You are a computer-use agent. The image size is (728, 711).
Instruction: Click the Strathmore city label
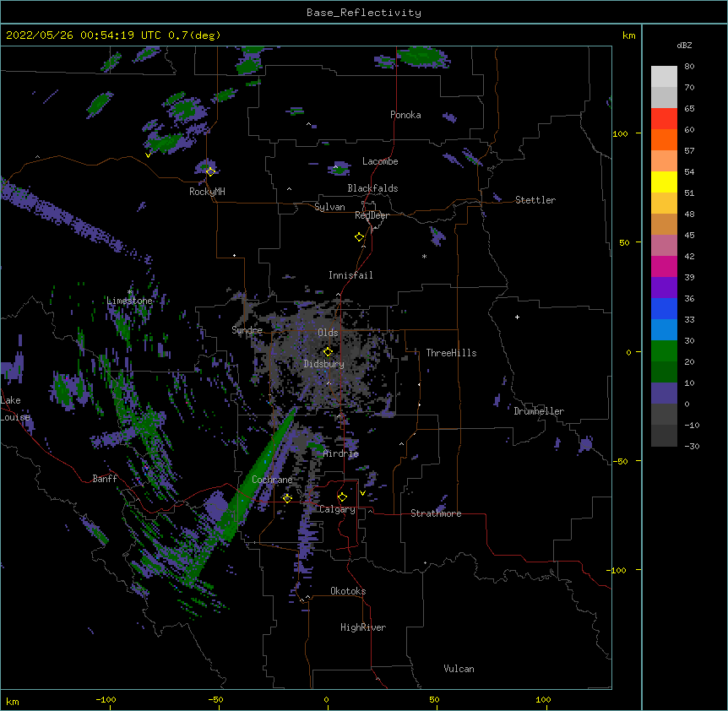pyautogui.click(x=436, y=513)
